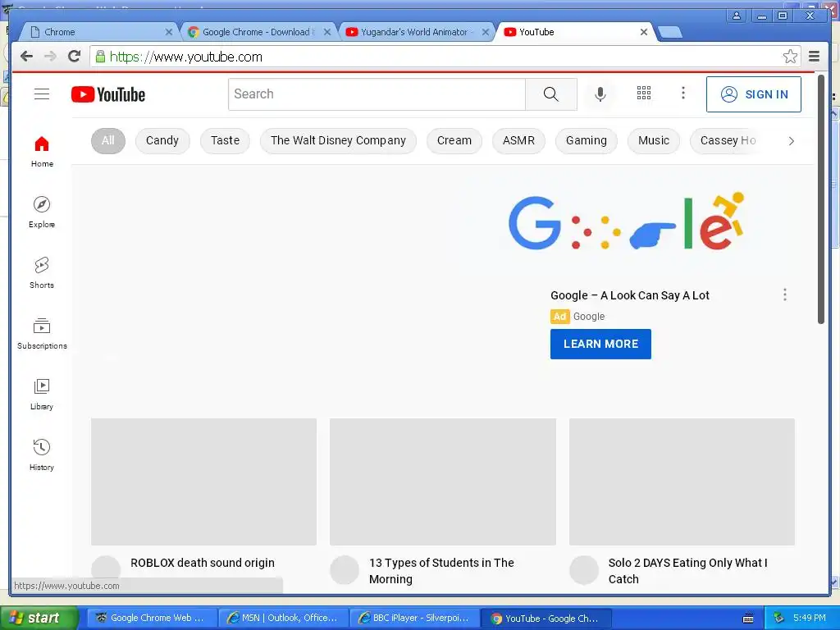
Task: Select the Music filter chip
Action: click(654, 141)
